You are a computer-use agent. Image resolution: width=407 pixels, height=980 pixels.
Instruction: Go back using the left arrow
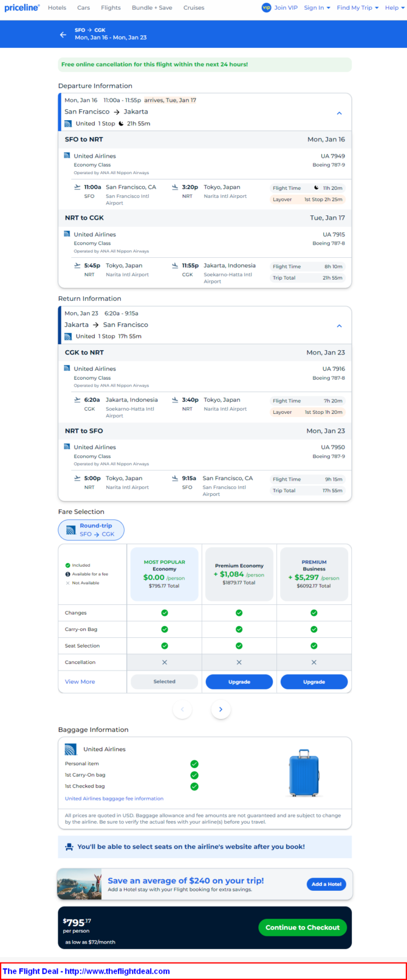click(63, 35)
